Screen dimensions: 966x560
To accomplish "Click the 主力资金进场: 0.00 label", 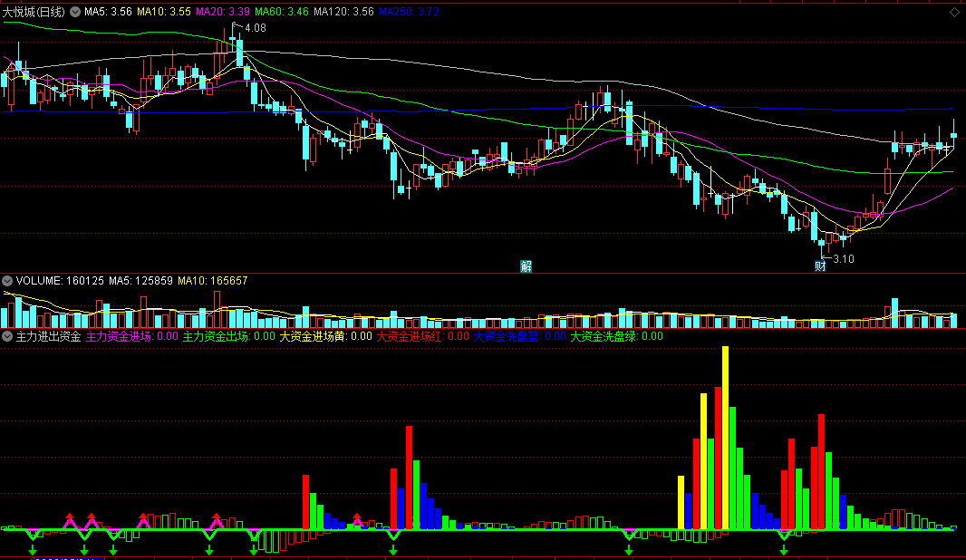I will pyautogui.click(x=131, y=336).
